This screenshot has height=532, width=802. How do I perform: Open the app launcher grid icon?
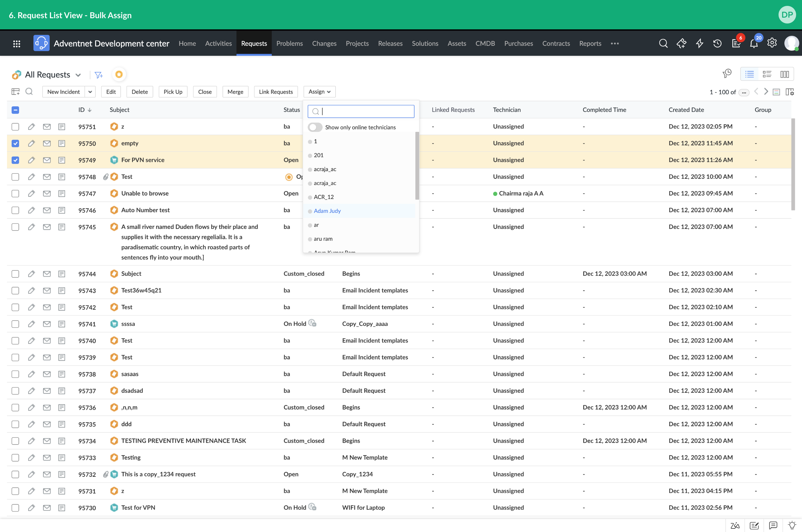tap(17, 43)
